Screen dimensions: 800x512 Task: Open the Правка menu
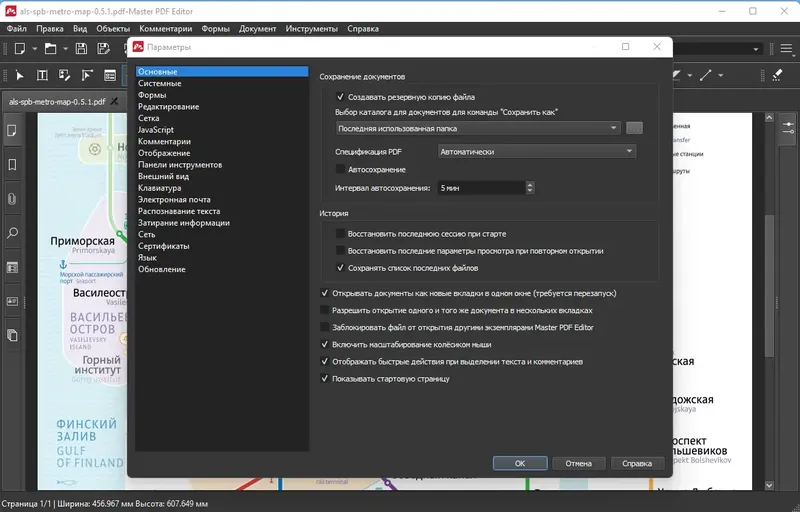[49, 29]
